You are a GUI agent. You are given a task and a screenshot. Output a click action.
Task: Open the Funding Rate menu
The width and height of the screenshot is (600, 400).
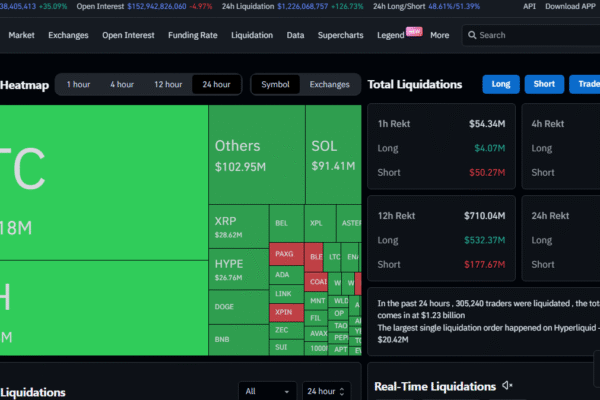[192, 35]
